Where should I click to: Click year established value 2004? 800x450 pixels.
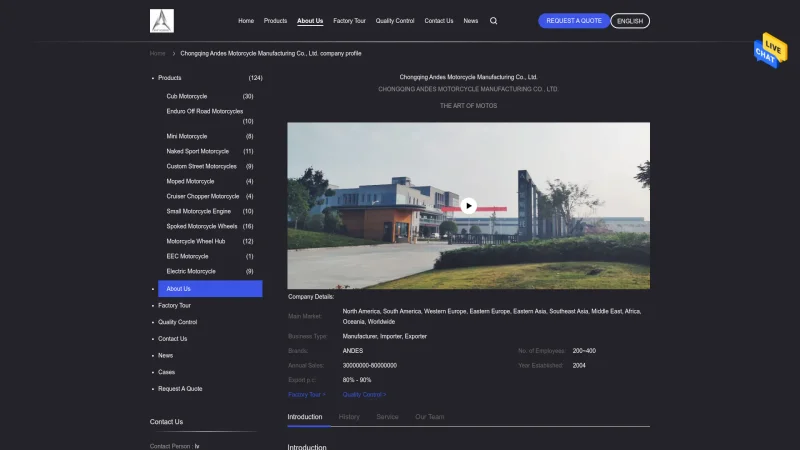579,366
